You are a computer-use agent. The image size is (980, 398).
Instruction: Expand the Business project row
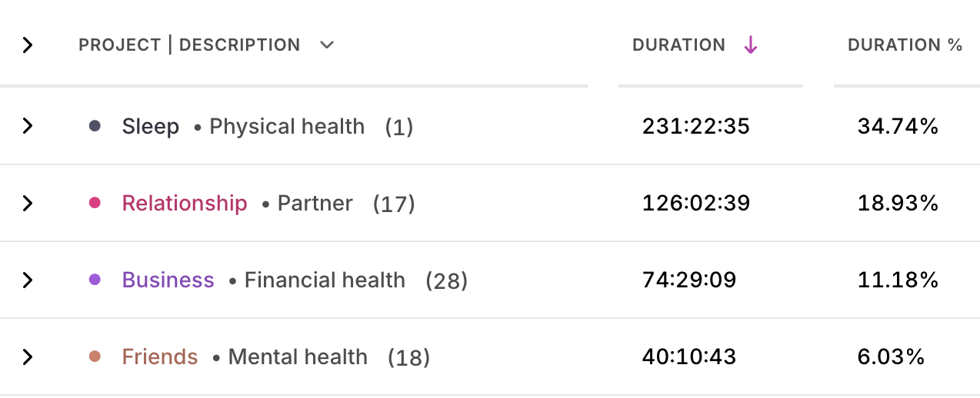[x=28, y=280]
